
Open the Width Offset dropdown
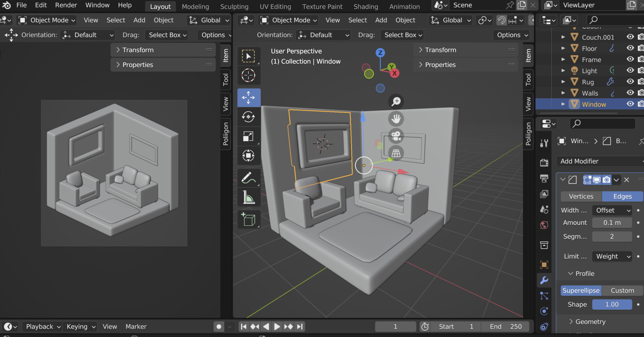pyautogui.click(x=612, y=210)
